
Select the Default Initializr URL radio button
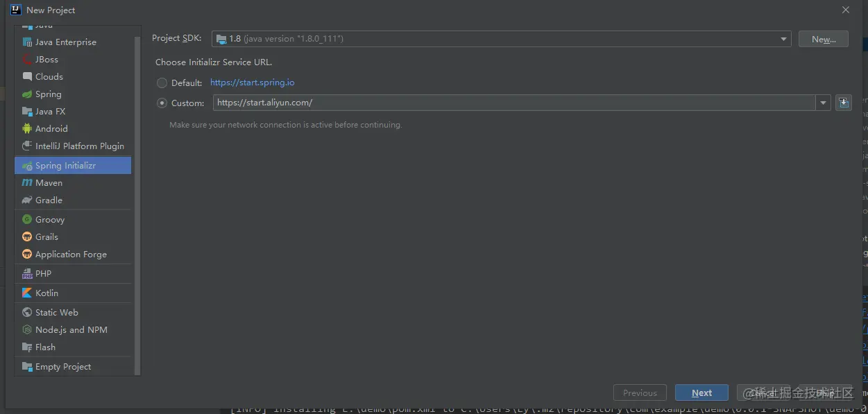point(162,83)
